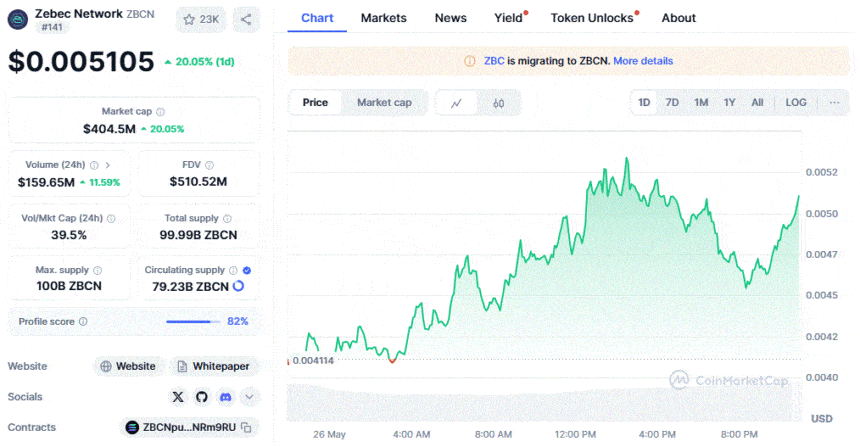Click the $510.52M FDV value
Screen dimensions: 860x447
pos(199,182)
